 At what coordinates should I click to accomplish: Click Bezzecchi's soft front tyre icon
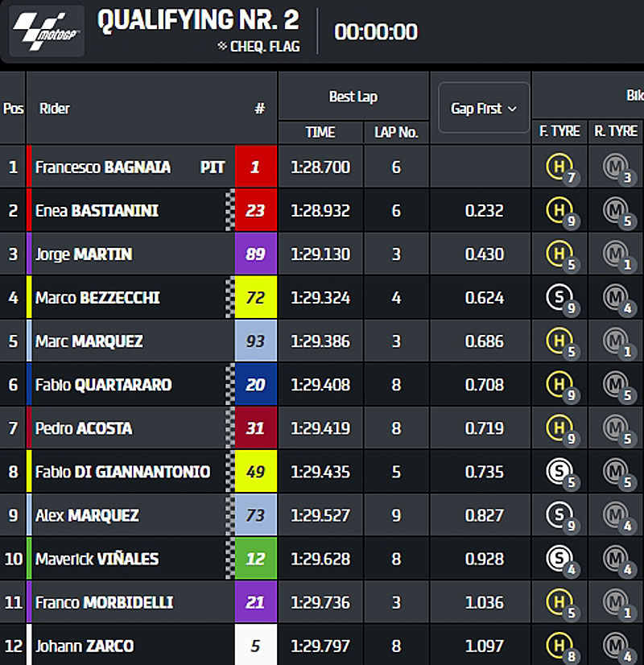coord(557,298)
